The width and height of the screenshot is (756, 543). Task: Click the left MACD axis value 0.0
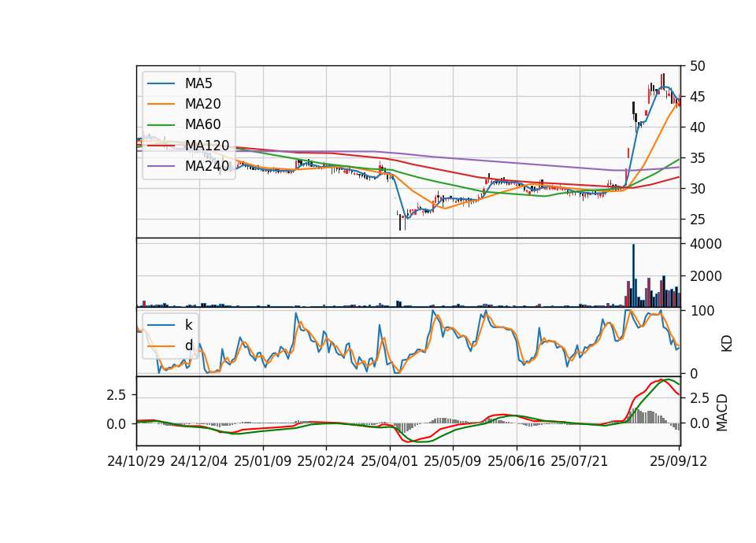coord(117,424)
